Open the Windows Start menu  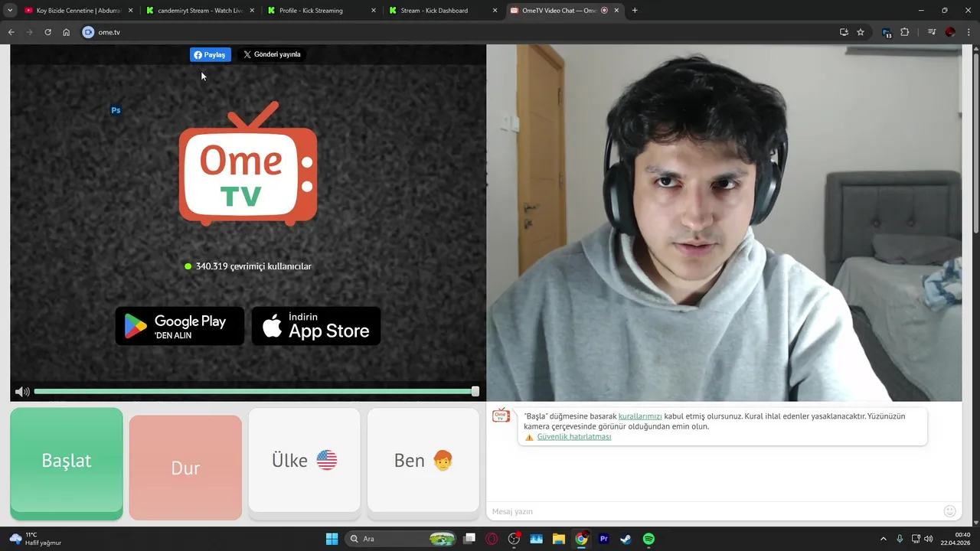[x=332, y=539]
